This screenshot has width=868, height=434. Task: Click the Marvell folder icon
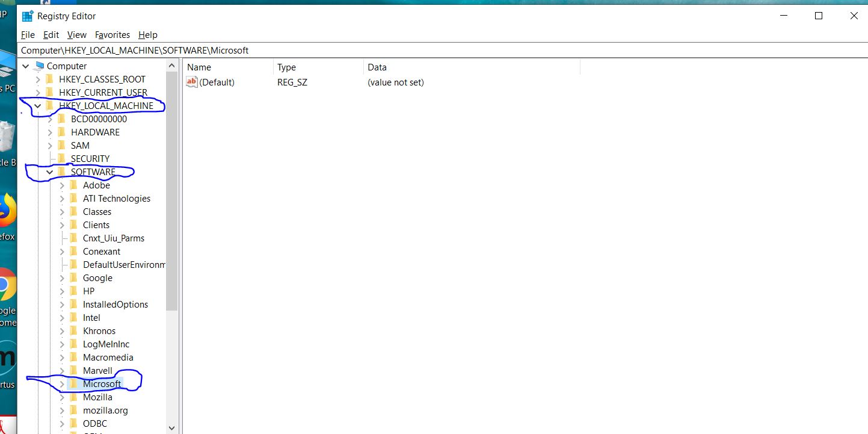pyautogui.click(x=73, y=371)
